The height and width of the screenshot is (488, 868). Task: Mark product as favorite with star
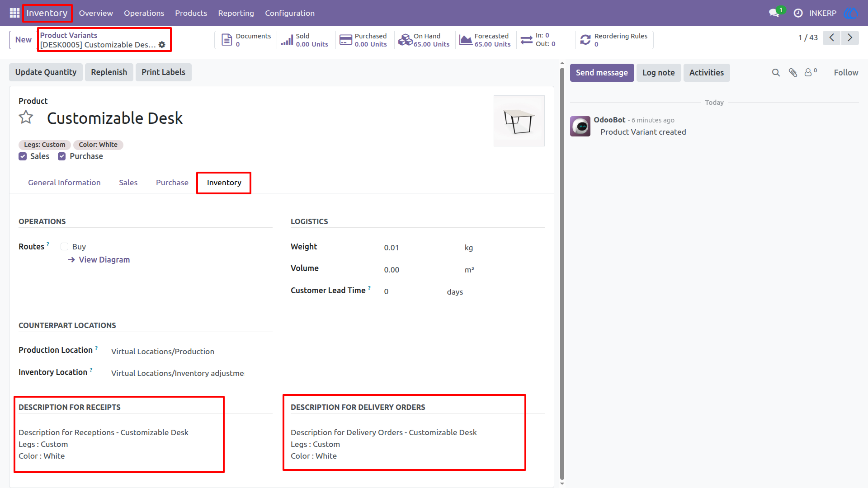click(x=26, y=117)
